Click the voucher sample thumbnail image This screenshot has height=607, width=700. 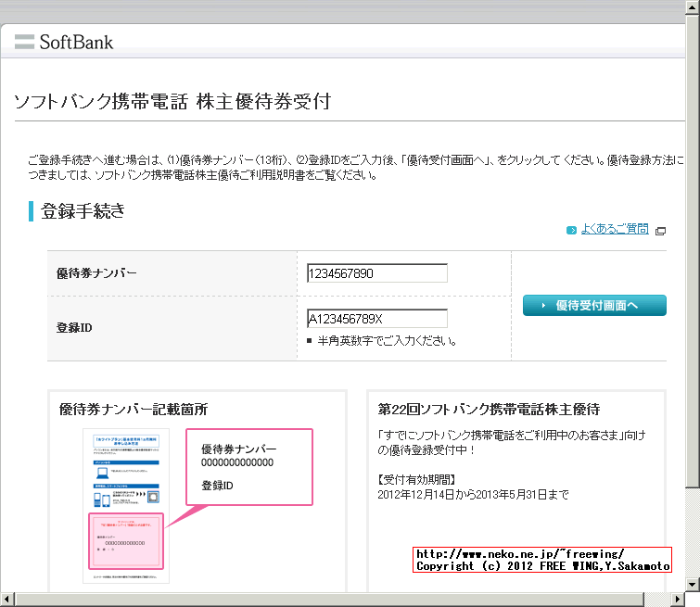pyautogui.click(x=126, y=506)
